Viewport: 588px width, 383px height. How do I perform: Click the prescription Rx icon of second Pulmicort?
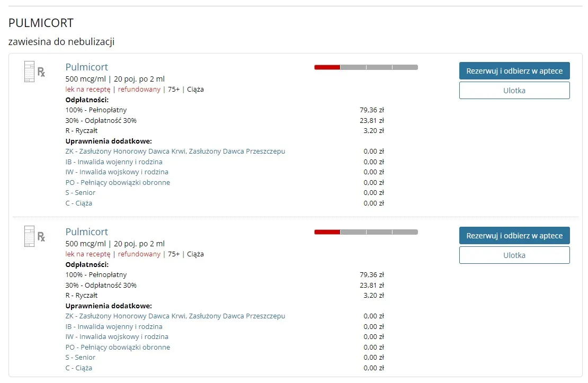[41, 237]
